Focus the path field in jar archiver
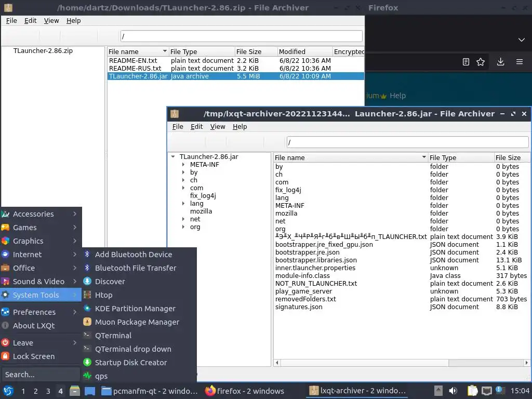532x399 pixels. pos(407,142)
